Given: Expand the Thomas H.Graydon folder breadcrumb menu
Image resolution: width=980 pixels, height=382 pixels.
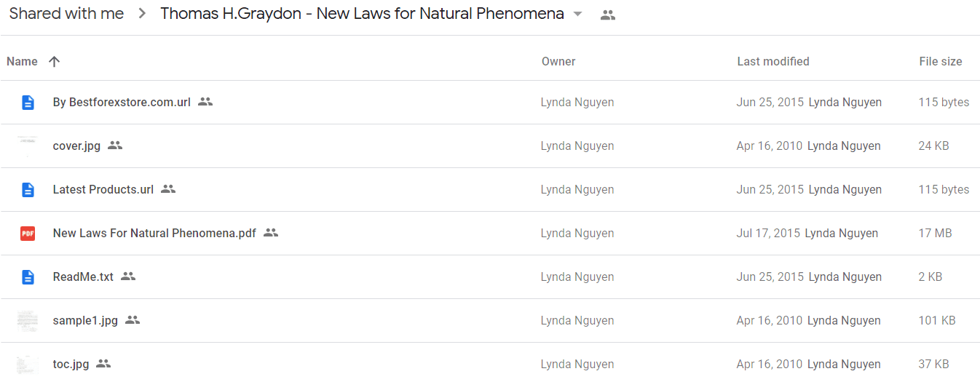Looking at the screenshot, I should point(362,14).
